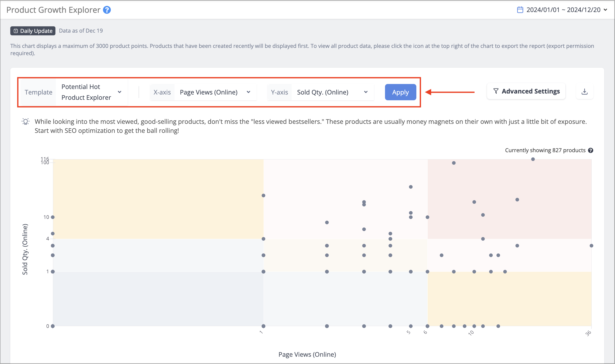This screenshot has height=364, width=615.
Task: Click the orange top-left chart quadrant
Action: pos(158,199)
